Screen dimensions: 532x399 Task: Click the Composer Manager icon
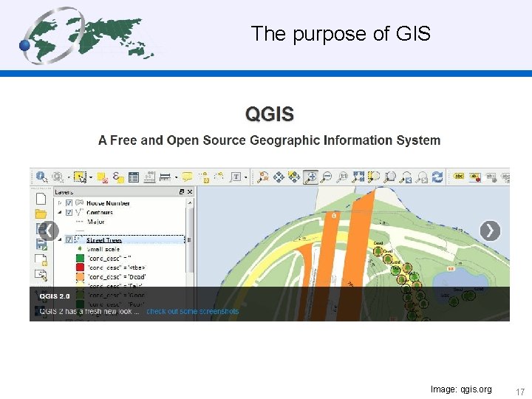pos(41,275)
